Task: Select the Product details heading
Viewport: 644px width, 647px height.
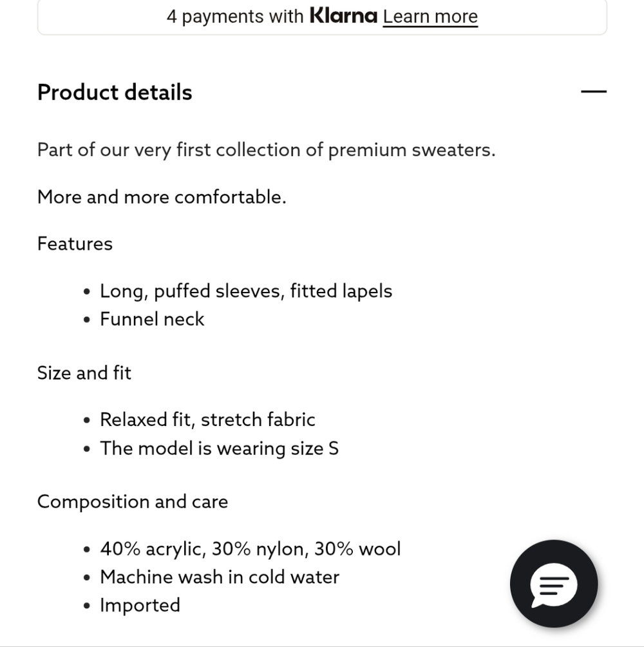Action: (x=115, y=92)
